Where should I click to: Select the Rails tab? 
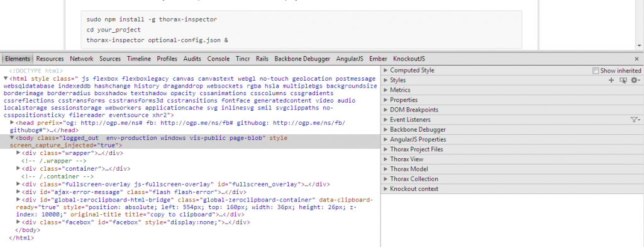click(x=262, y=59)
